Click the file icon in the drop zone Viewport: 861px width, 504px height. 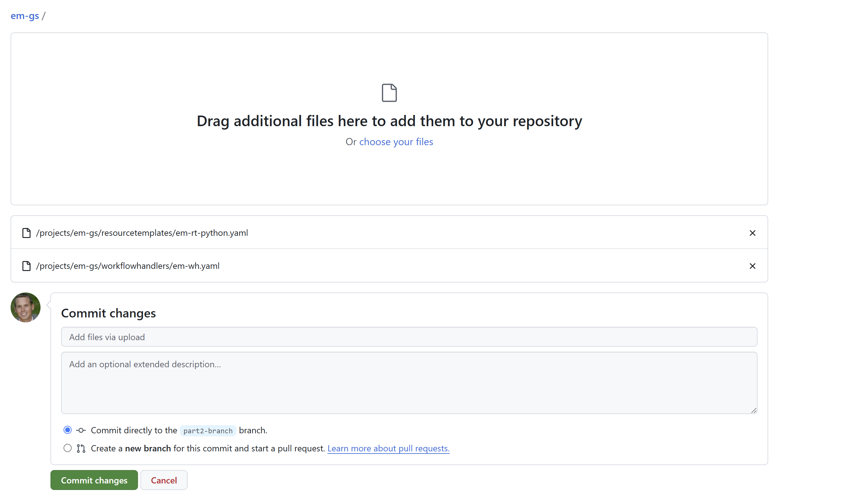tap(389, 93)
